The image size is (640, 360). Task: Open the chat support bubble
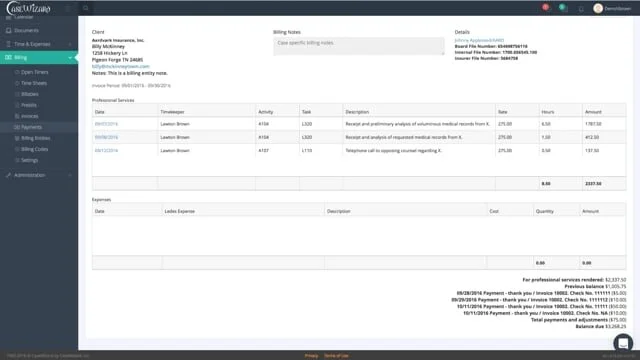[623, 343]
